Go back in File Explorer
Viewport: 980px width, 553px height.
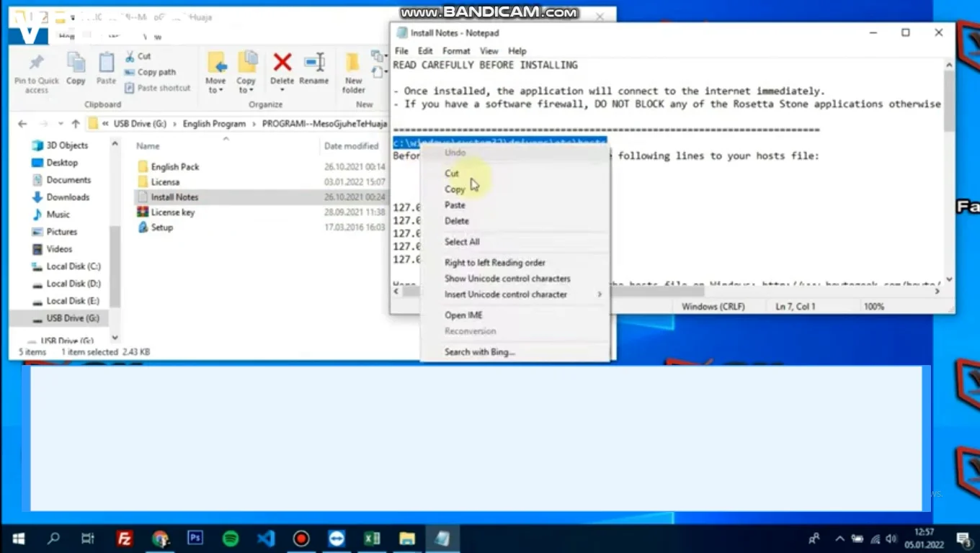22,124
